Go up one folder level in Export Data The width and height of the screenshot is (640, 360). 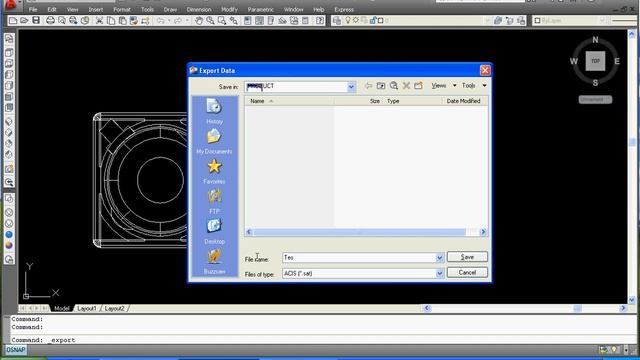pyautogui.click(x=381, y=85)
